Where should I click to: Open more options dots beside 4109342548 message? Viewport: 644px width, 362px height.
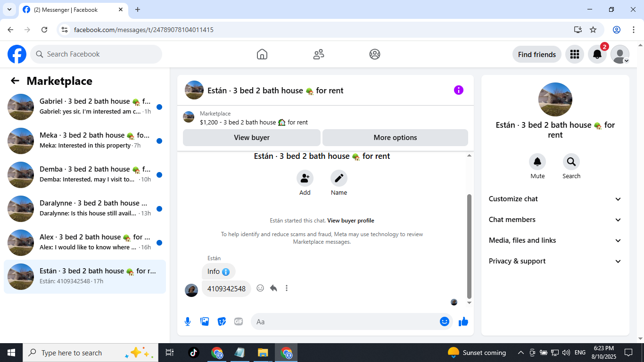pyautogui.click(x=287, y=288)
